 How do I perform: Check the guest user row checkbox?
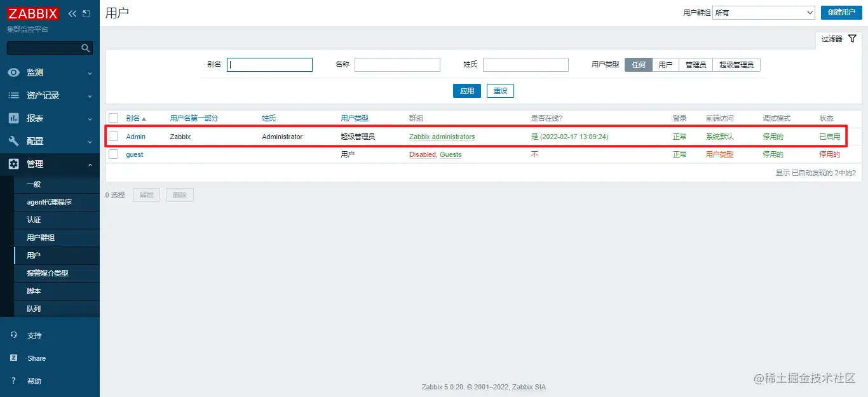tap(113, 154)
